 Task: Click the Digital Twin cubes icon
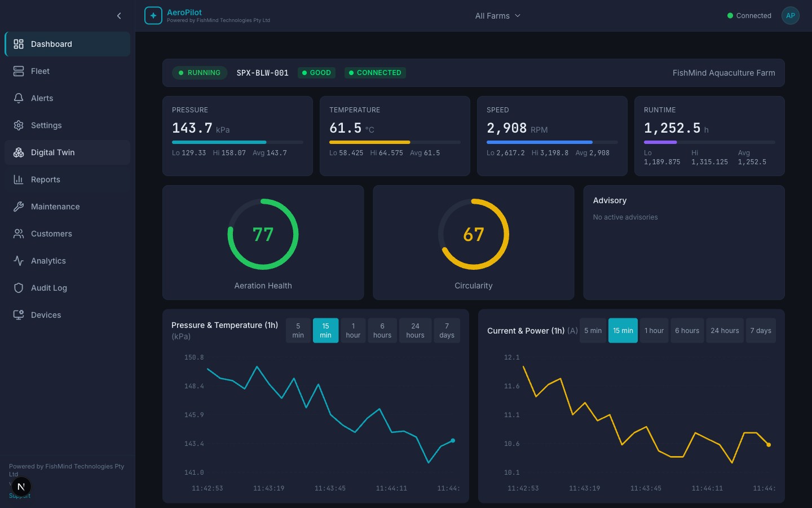(x=19, y=152)
